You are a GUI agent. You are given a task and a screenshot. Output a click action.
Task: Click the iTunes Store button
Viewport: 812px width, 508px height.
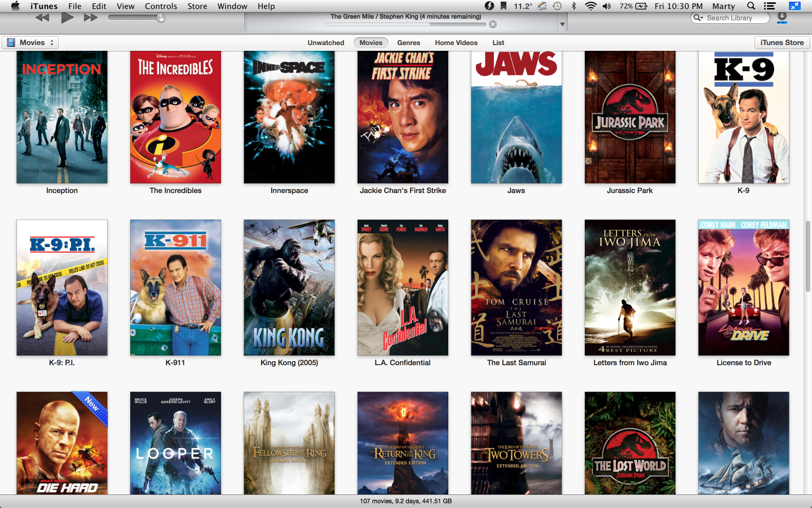point(782,43)
